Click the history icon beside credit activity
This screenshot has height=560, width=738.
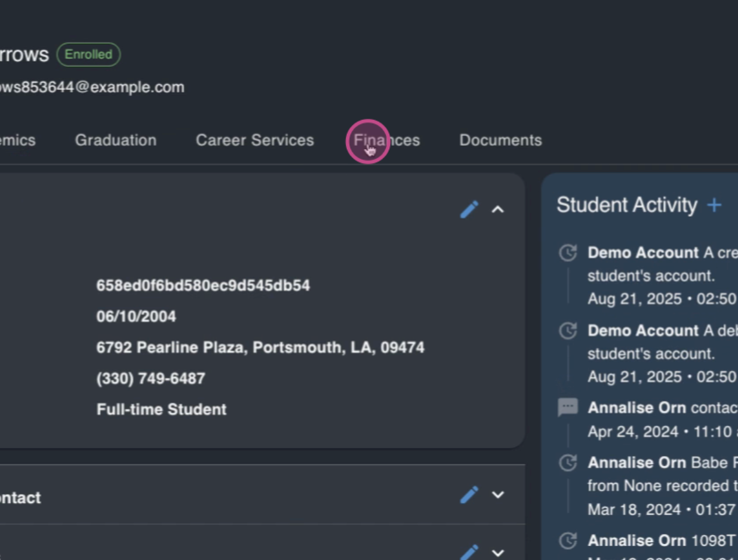point(568,253)
